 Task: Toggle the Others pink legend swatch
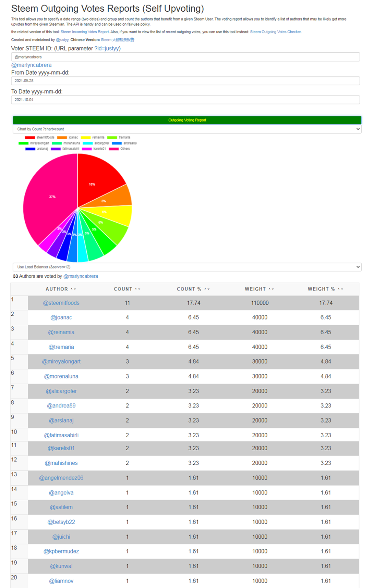(x=114, y=149)
